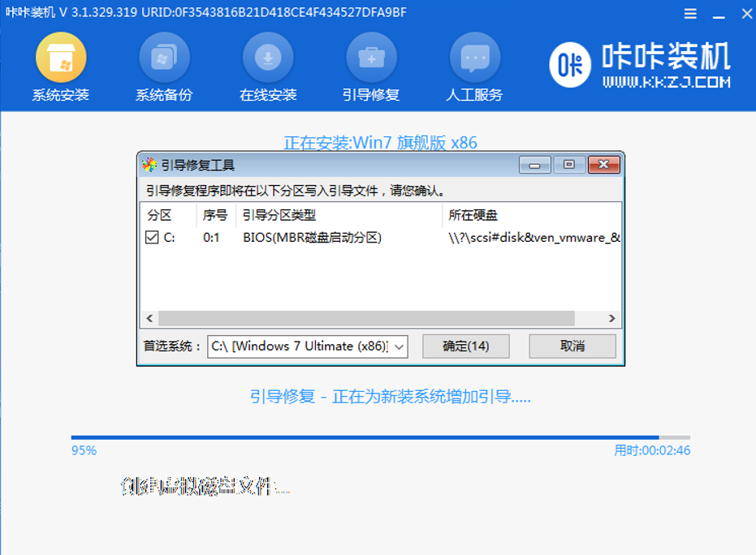The image size is (756, 555).
Task: Close the 咔咔装机 main window
Action: pos(747,14)
